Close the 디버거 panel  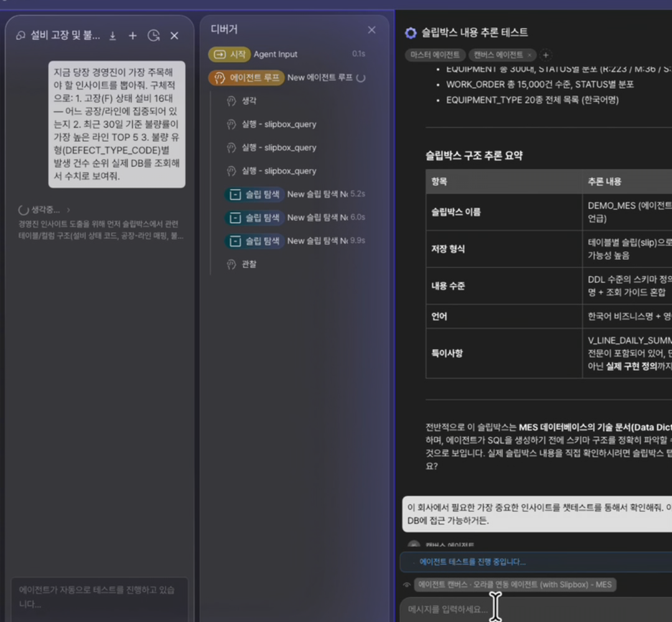371,30
